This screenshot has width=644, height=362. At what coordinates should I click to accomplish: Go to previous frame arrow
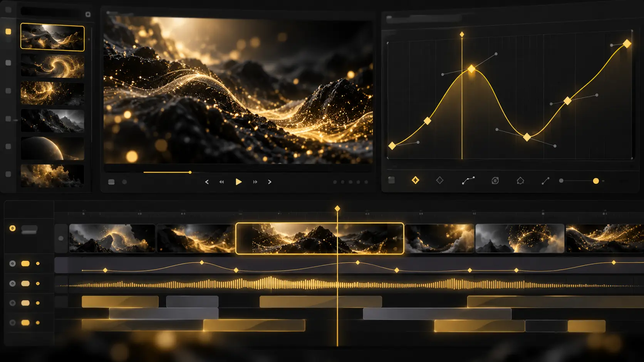(207, 182)
